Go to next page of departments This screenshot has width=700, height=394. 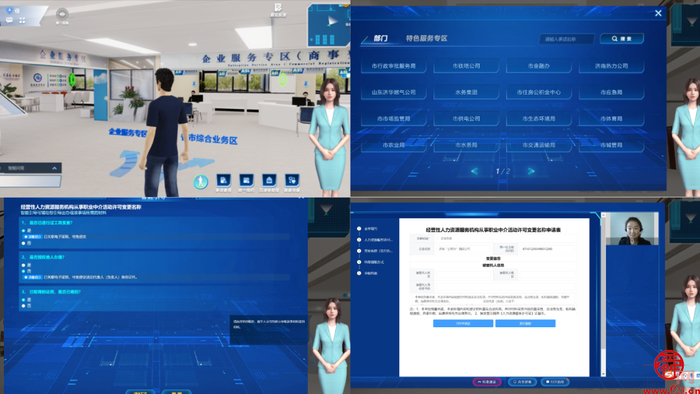point(530,171)
